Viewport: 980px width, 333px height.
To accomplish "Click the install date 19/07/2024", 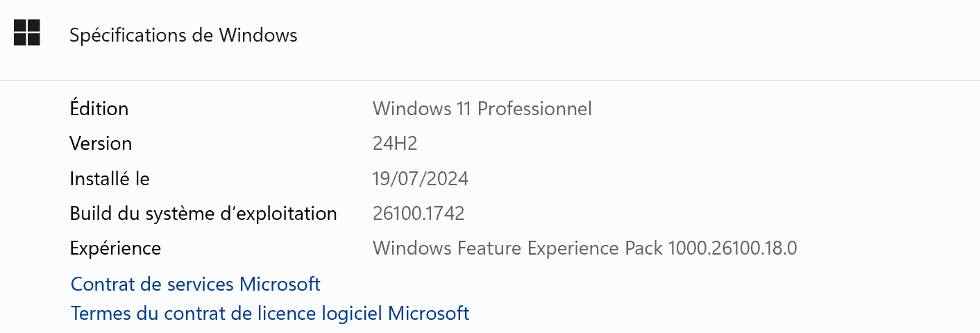I will pyautogui.click(x=421, y=179).
